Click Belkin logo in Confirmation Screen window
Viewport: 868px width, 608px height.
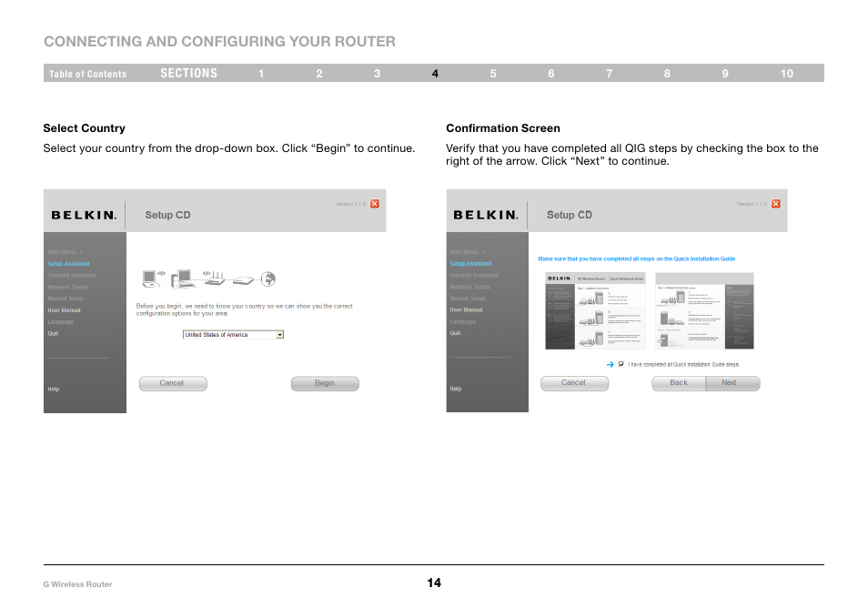tap(486, 216)
